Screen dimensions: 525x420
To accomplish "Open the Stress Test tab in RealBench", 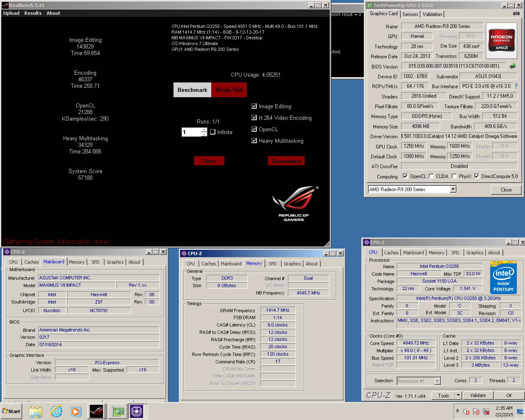I will click(x=229, y=90).
